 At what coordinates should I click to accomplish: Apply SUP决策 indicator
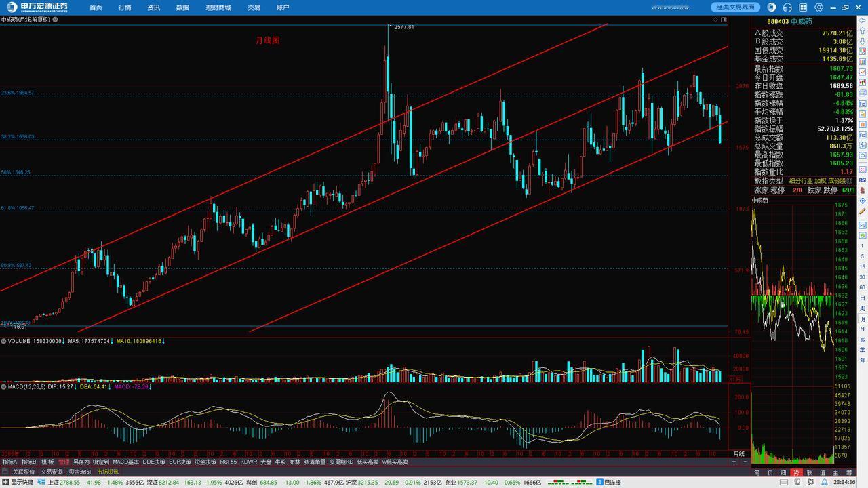tap(180, 462)
